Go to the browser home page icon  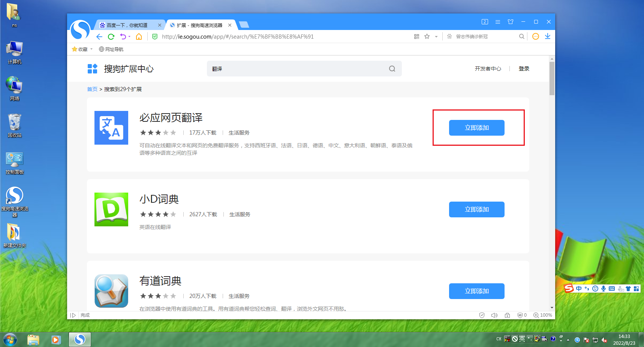[139, 37]
